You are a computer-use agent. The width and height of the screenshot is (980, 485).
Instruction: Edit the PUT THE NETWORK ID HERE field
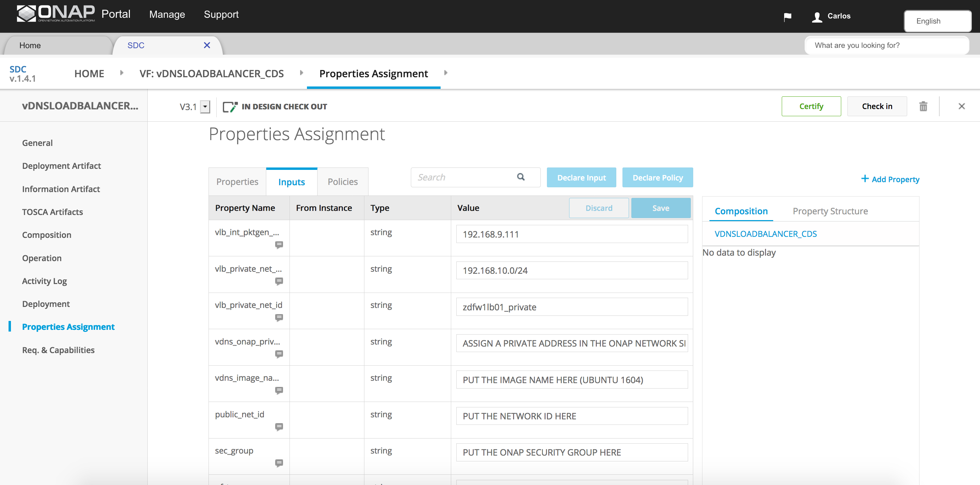tap(572, 416)
